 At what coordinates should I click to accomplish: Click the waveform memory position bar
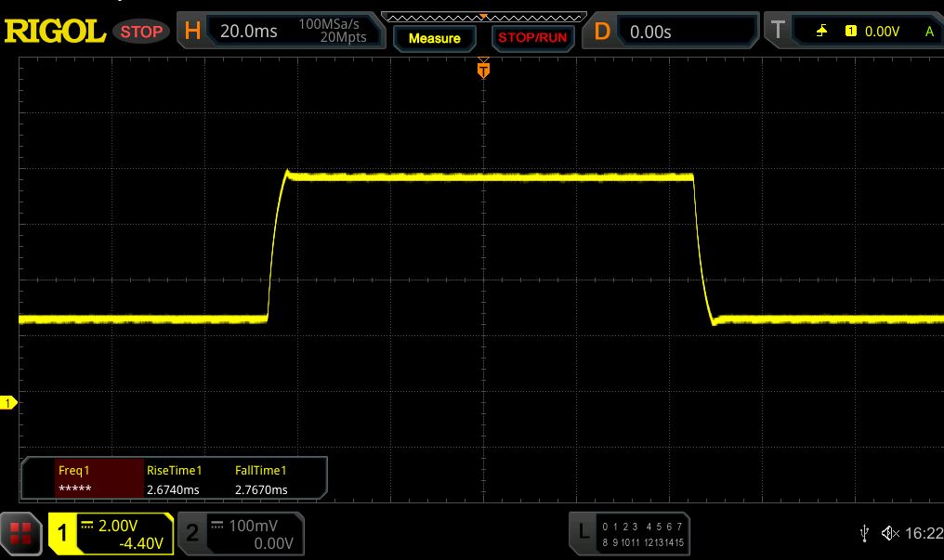(x=483, y=17)
